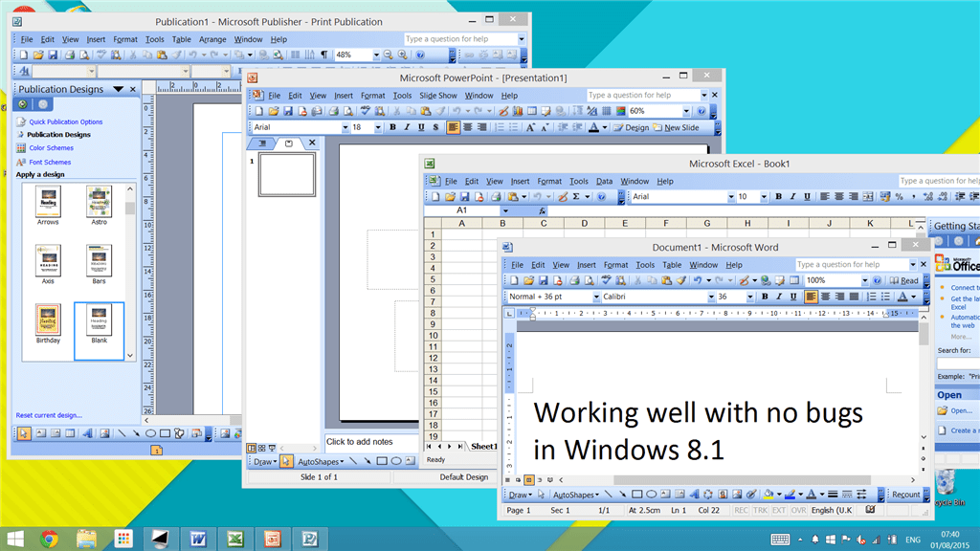Select the Rectangle tool in Word drawing toolbar
980x551 pixels.
[636, 495]
